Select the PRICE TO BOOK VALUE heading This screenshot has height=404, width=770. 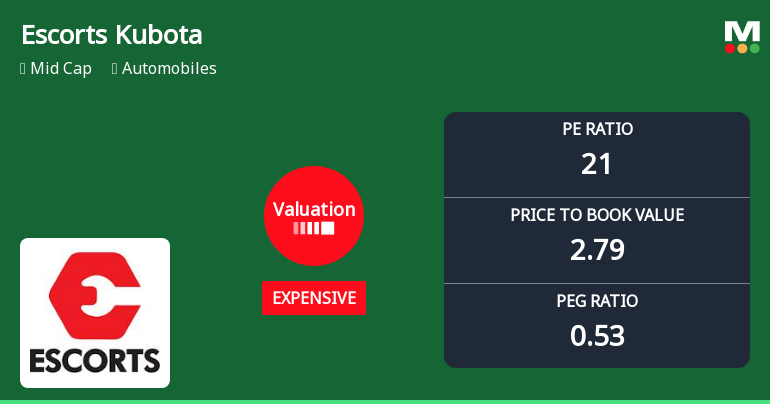pos(597,215)
